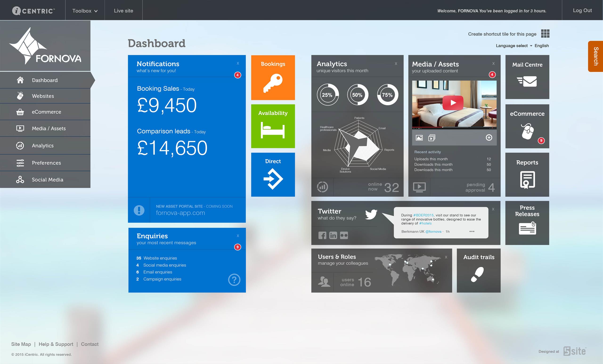
Task: Open the tweet more options dots
Action: (x=472, y=231)
